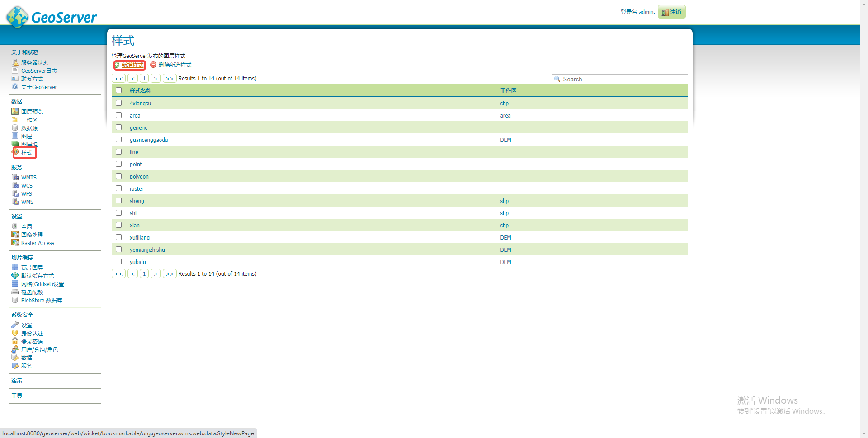This screenshot has width=868, height=438.
Task: Click the BlobStore 数据库 icon
Action: [x=15, y=300]
